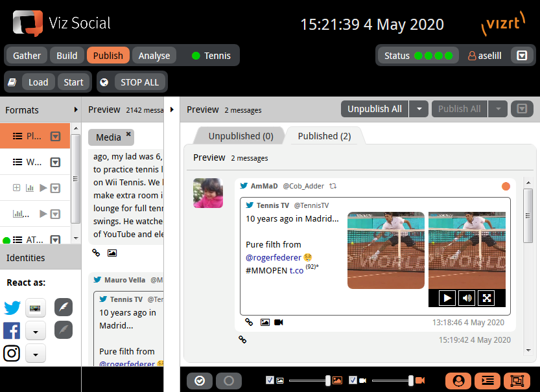The height and width of the screenshot is (392, 540).
Task: Click the image icon under the Wii Tennis message
Action: pos(112,253)
